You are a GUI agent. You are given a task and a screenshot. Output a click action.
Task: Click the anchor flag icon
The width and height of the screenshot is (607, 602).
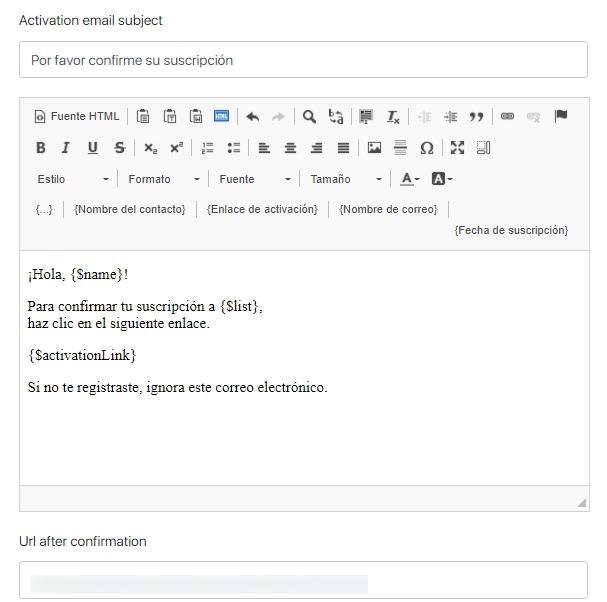point(561,116)
